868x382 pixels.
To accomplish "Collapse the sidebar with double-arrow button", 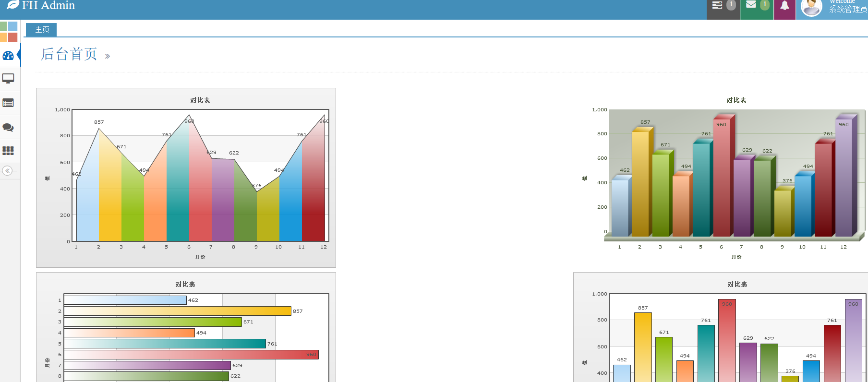I will 8,171.
